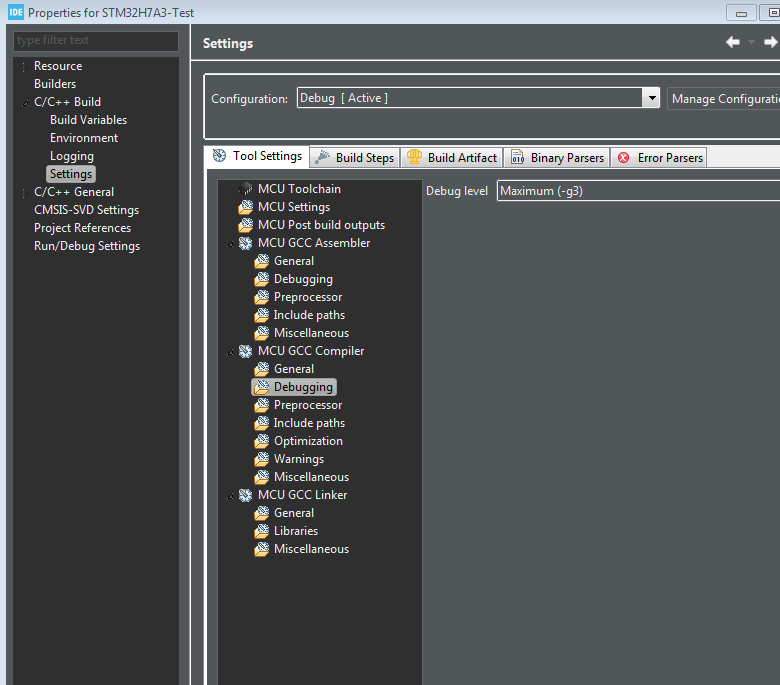Click the Compiler Preprocessor option icon
Screen dimensions: 780x685
point(262,405)
